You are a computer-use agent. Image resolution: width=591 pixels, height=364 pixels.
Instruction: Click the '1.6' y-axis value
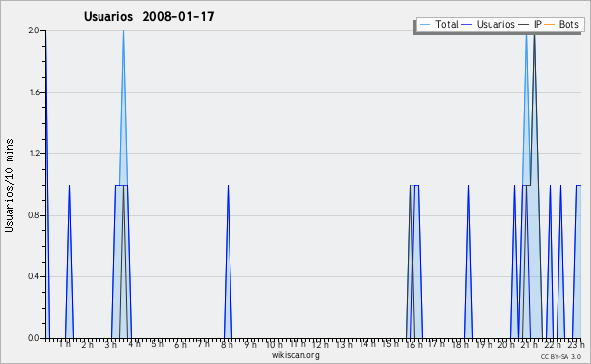pyautogui.click(x=33, y=92)
